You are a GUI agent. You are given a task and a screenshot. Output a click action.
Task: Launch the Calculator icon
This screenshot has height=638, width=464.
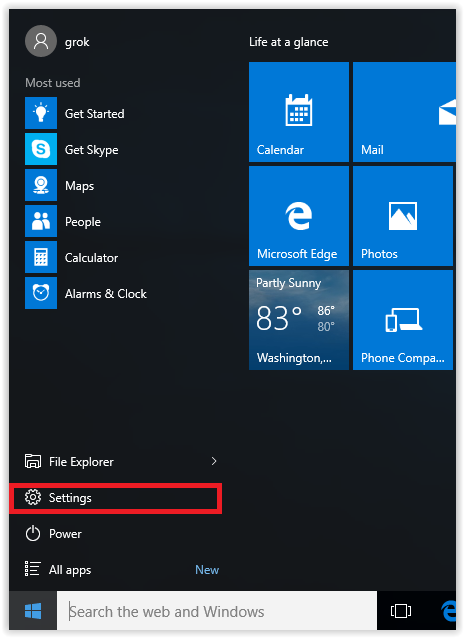coord(41,257)
